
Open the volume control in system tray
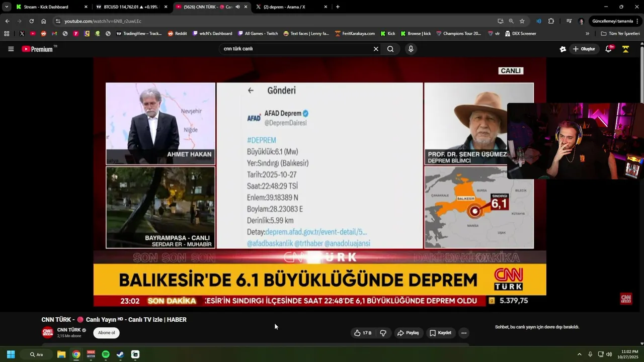609,354
